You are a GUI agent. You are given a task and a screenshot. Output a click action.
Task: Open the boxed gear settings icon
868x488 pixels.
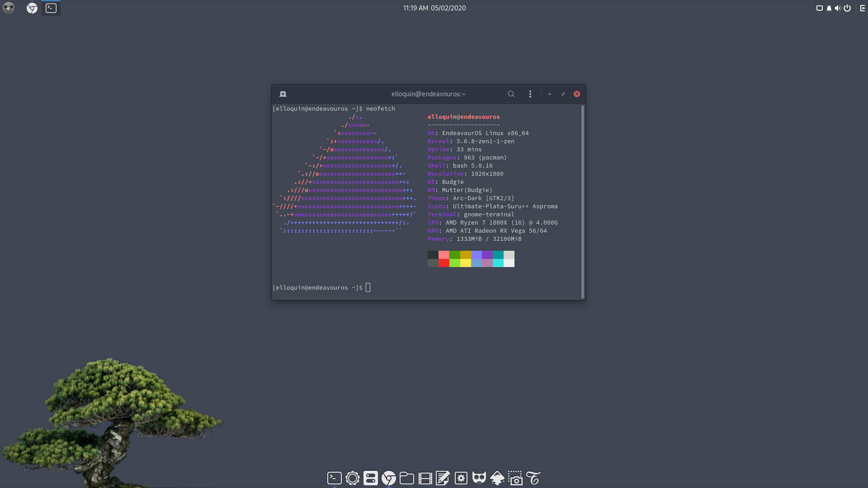click(461, 478)
